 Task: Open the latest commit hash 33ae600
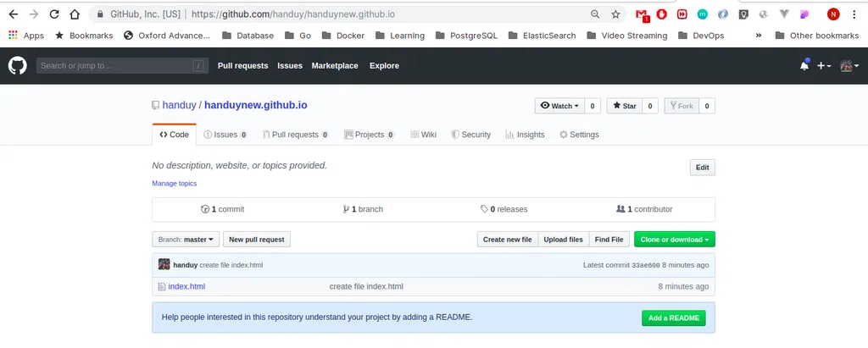pos(645,265)
